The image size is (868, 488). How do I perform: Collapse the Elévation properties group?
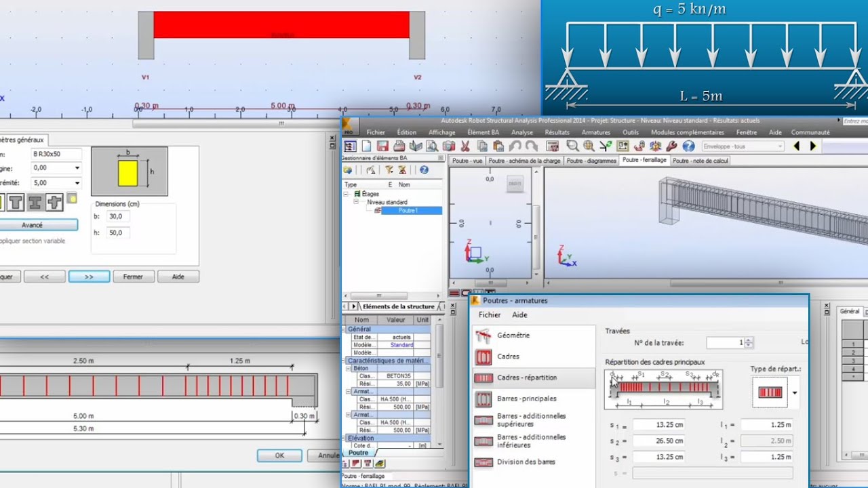(x=344, y=439)
